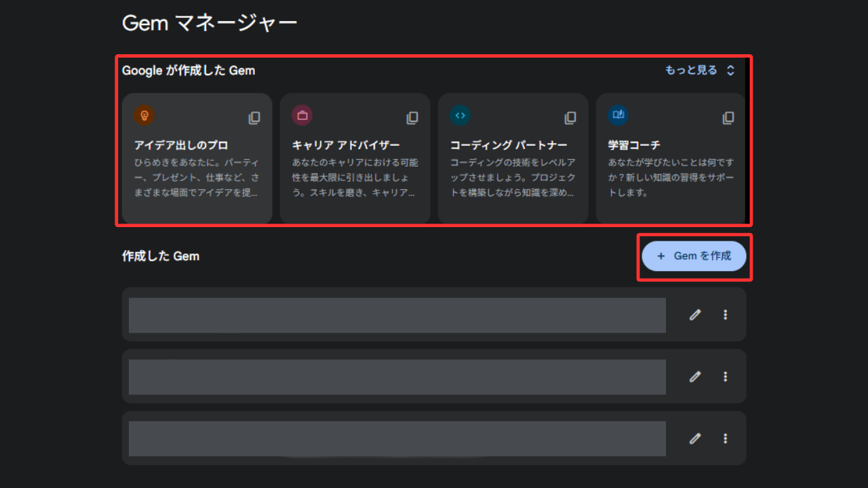This screenshot has height=488, width=868.
Task: Create a new Gem with Gem を作成
Action: 694,256
